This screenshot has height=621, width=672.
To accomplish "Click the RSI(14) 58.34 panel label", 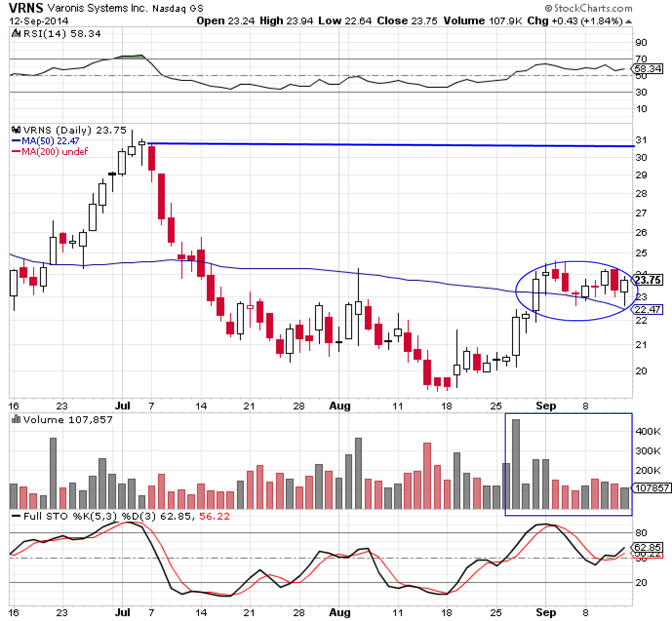I will (x=61, y=34).
